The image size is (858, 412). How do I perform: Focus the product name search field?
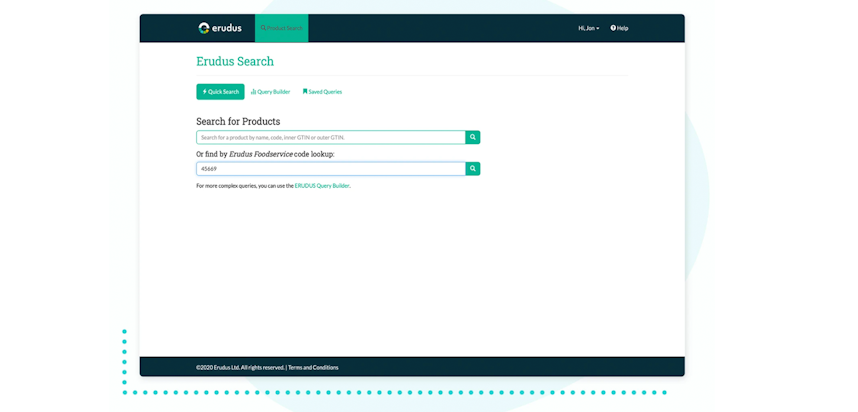331,137
